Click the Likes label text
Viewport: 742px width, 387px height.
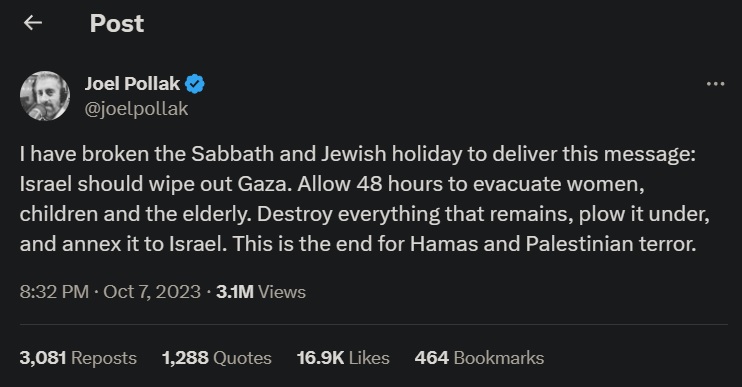tap(369, 358)
